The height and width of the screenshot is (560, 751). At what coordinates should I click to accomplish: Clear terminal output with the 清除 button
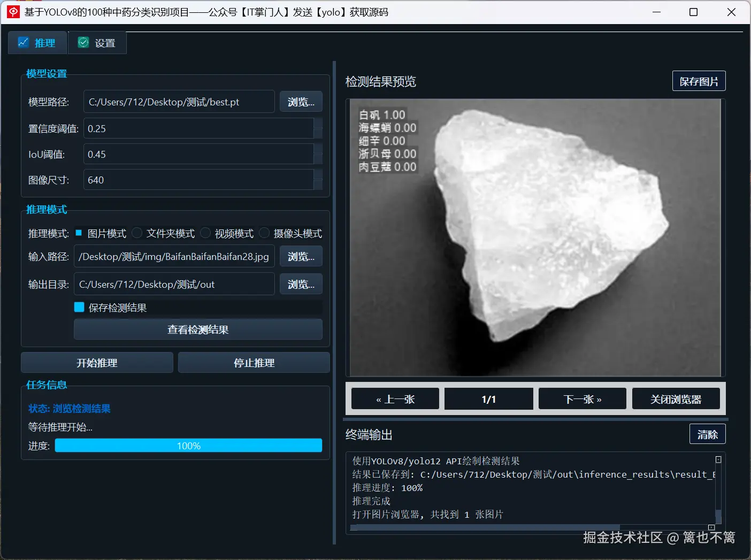707,434
